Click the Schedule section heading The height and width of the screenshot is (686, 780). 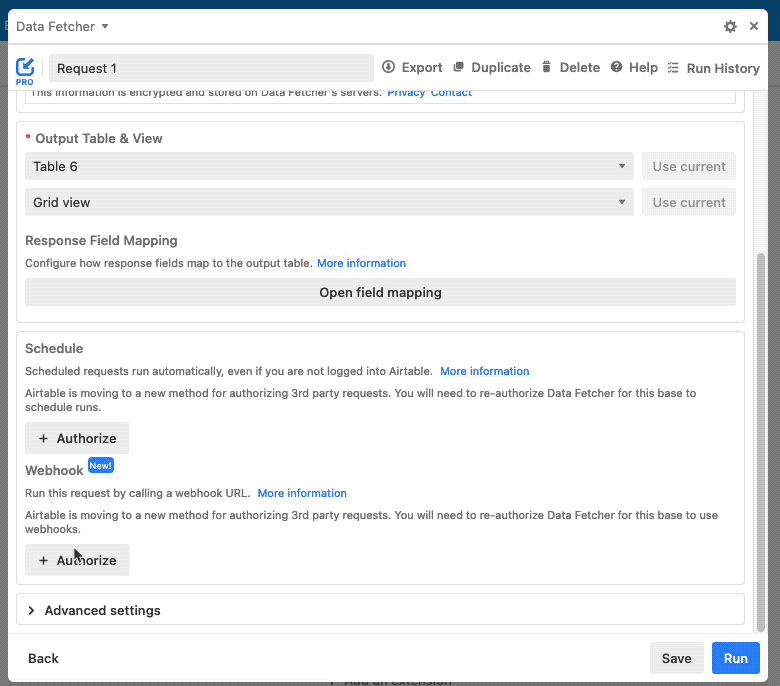(54, 348)
